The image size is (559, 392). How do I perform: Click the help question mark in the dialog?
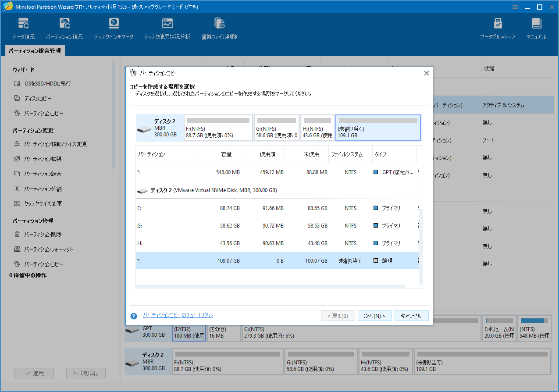(x=134, y=315)
